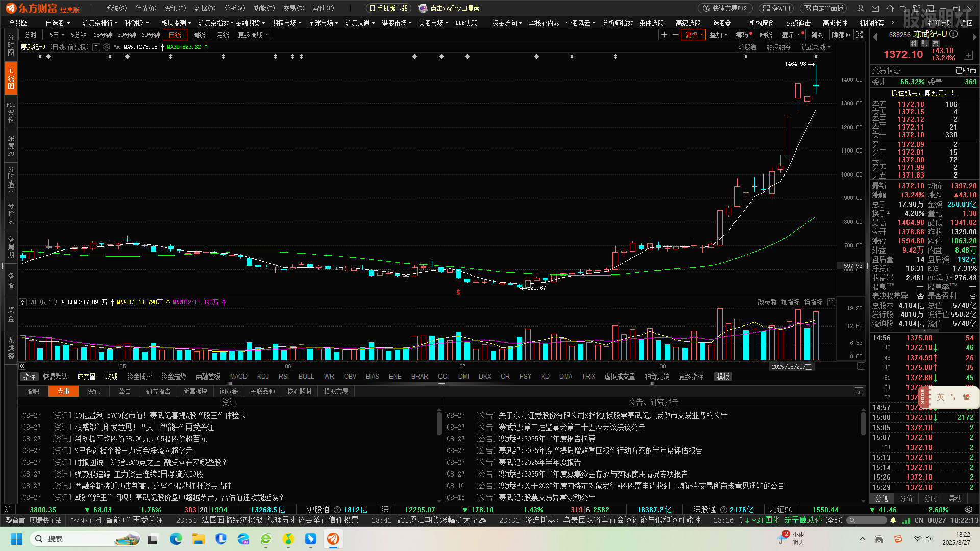Select KDJ indicator tab
Screen dimensions: 980x551
click(263, 377)
